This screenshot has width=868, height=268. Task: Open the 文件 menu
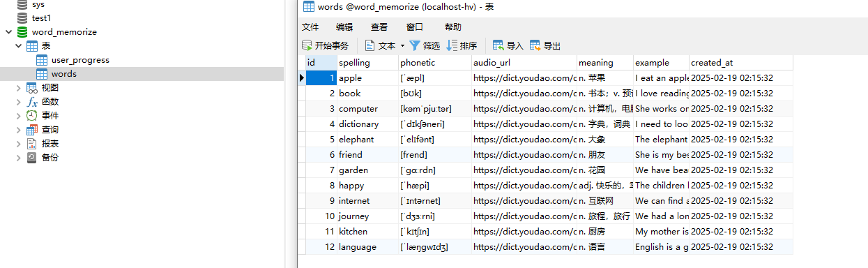tap(310, 27)
